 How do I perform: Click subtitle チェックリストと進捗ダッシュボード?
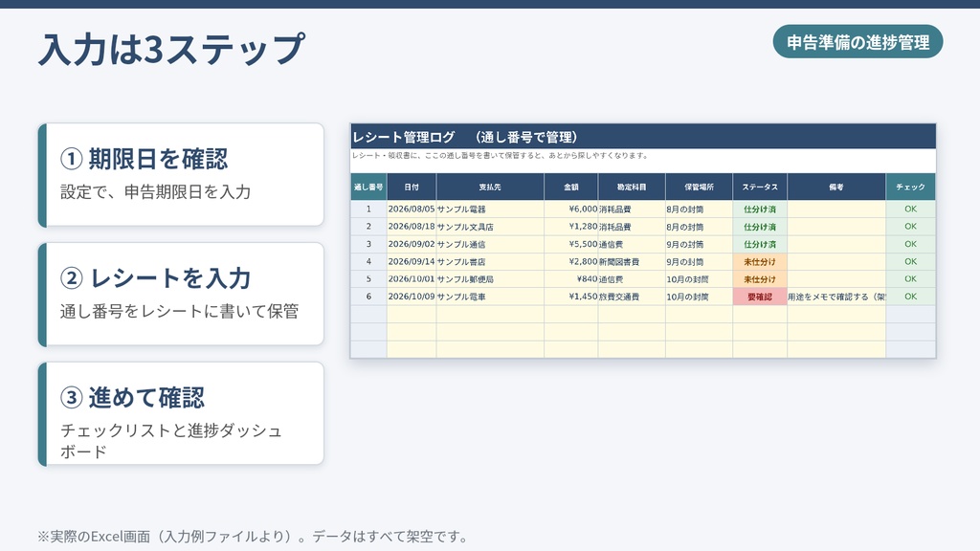171,440
